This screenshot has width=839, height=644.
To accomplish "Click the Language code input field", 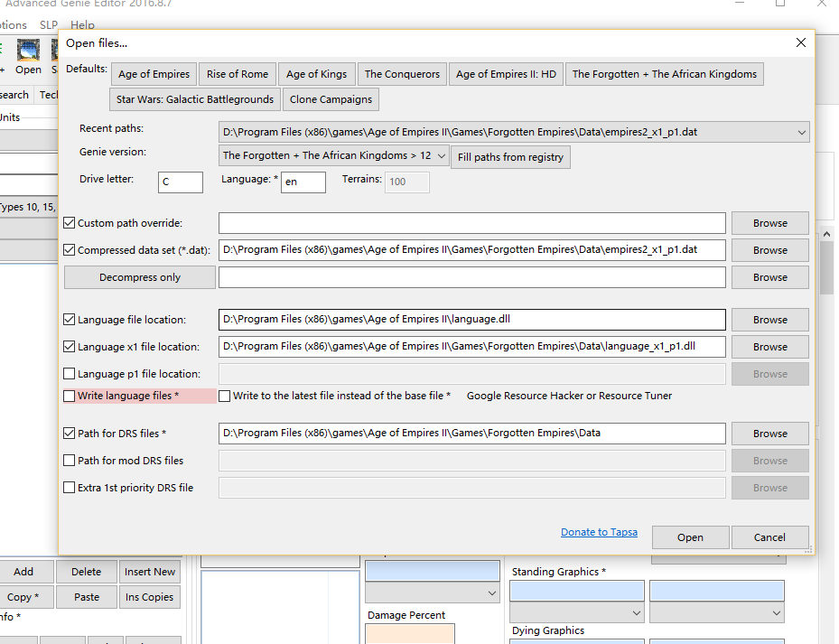I will 303,182.
